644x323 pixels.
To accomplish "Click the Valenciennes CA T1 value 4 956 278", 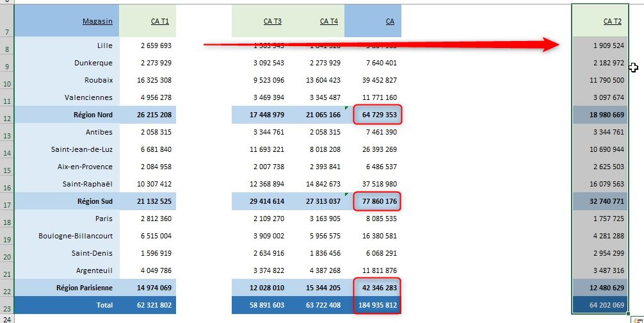I will point(148,97).
